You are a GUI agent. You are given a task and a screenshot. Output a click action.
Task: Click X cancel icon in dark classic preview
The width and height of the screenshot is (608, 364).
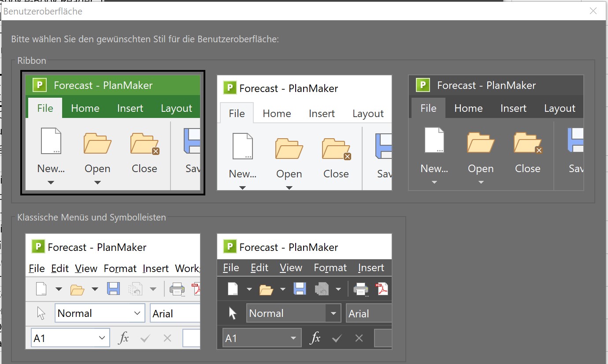[x=359, y=338]
